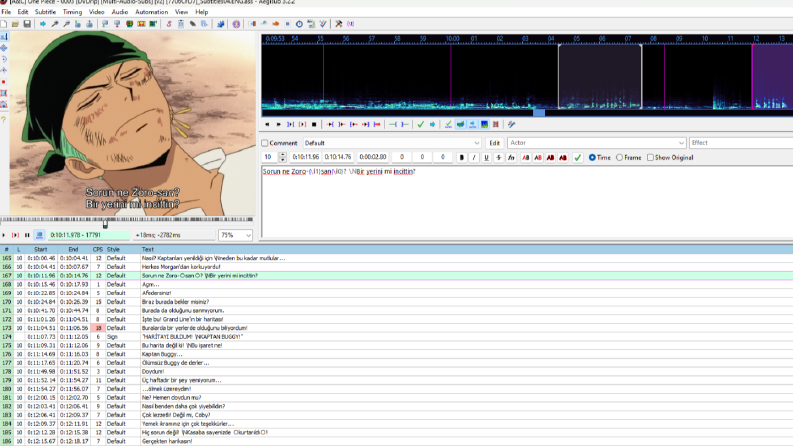Increase the layer number stepper
The height and width of the screenshot is (446, 793).
tap(283, 155)
